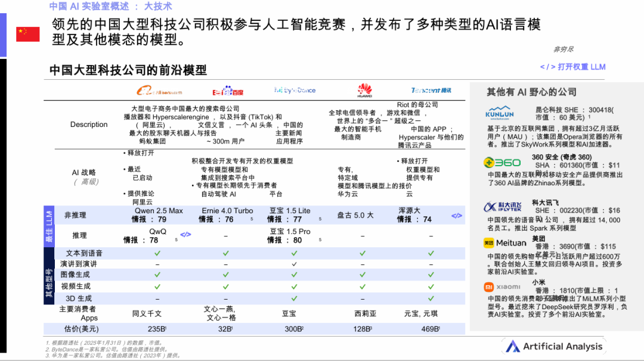Select the '360 安全 (奇虎 360)' company title

[562, 157]
